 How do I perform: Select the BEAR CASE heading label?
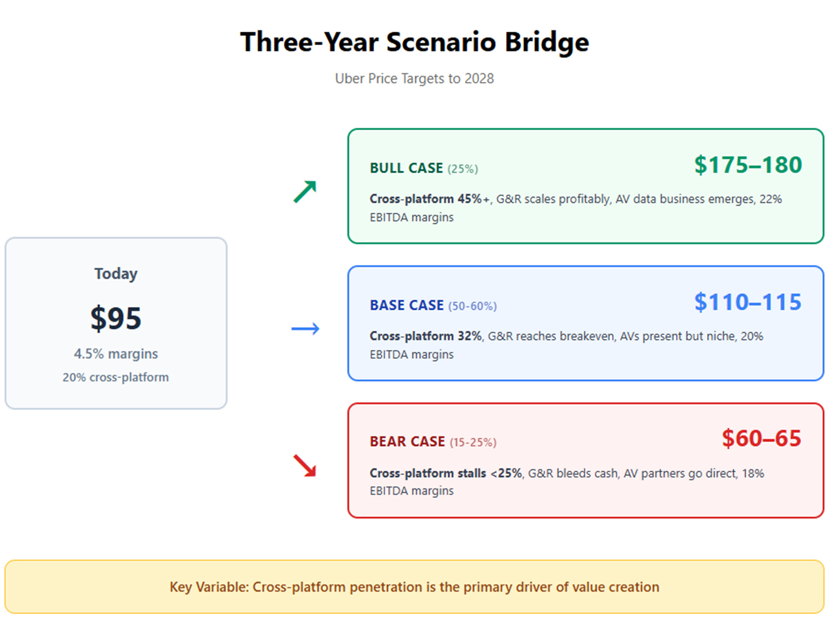[408, 442]
